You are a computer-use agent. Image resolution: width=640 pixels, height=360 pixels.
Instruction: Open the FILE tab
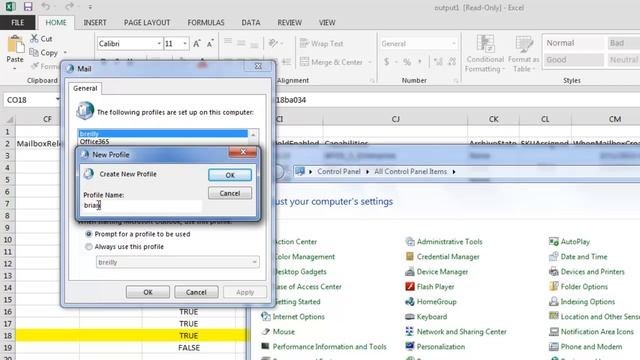click(x=18, y=22)
